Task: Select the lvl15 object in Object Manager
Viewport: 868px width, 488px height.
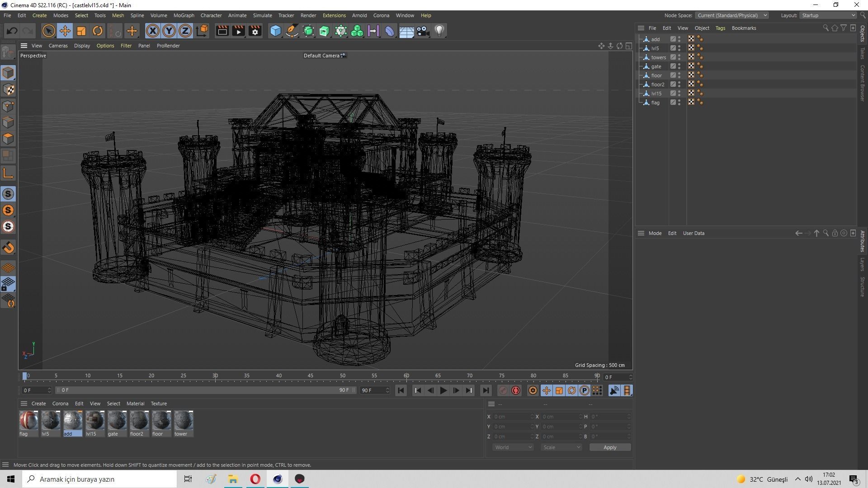Action: (656, 94)
